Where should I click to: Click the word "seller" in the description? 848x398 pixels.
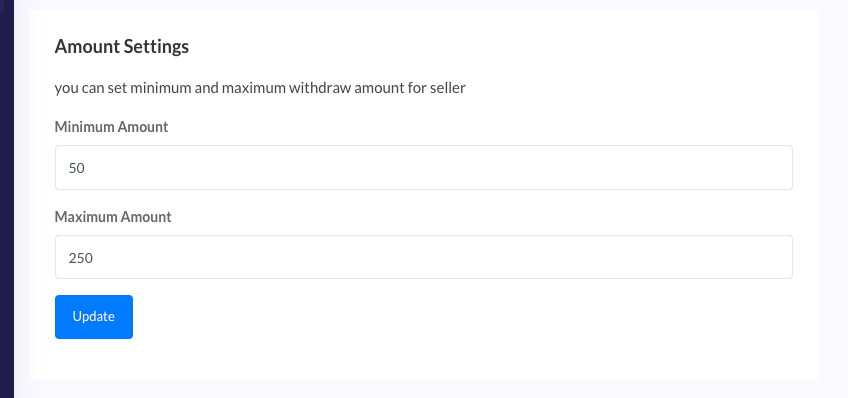point(448,88)
